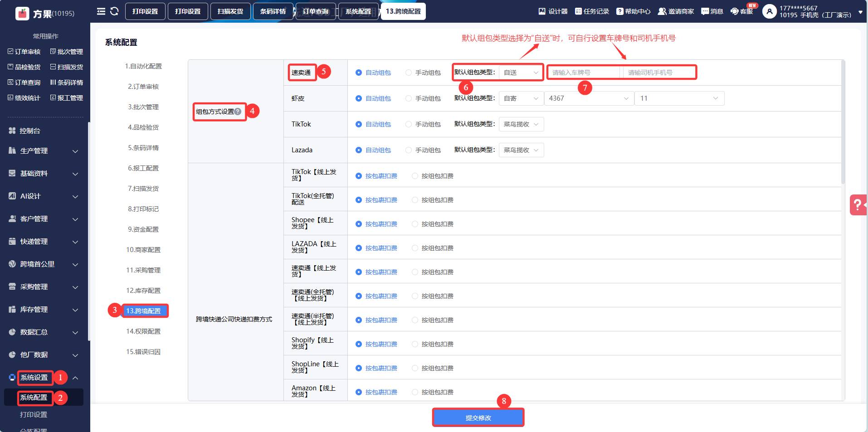This screenshot has width=868, height=432.
Task: Click the 基础资料 sidebar icon
Action: pyautogui.click(x=12, y=173)
